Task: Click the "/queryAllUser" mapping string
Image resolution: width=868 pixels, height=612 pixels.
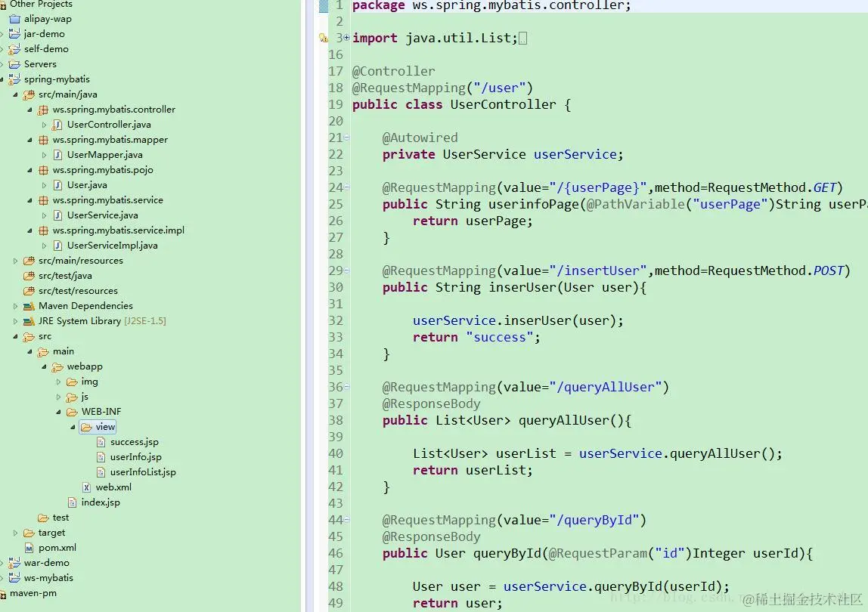Action: point(606,387)
